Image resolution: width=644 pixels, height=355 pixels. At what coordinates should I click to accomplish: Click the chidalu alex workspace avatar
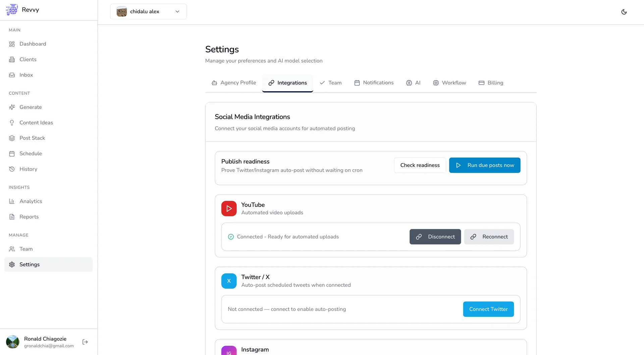pos(121,11)
